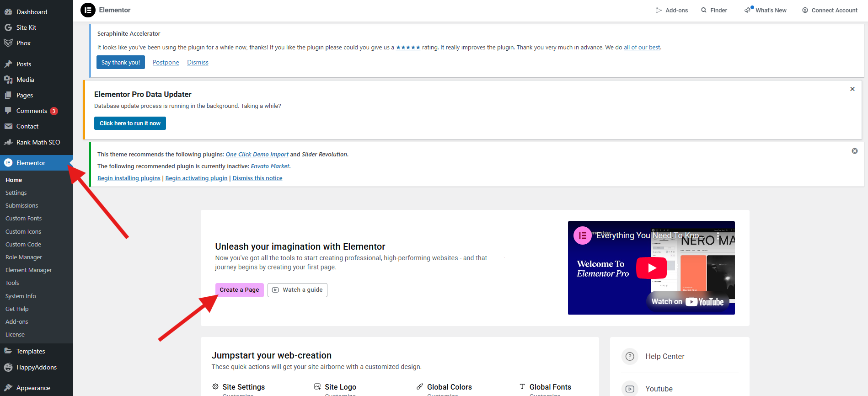Click the Site Settings gear icon

coord(215,386)
